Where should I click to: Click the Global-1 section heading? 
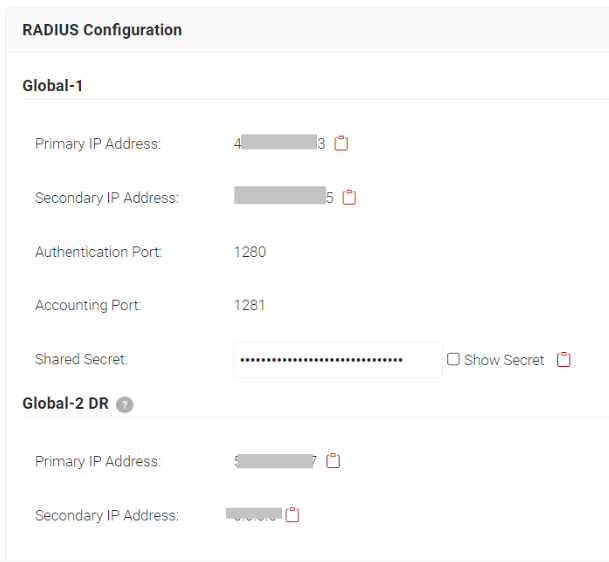click(x=52, y=86)
